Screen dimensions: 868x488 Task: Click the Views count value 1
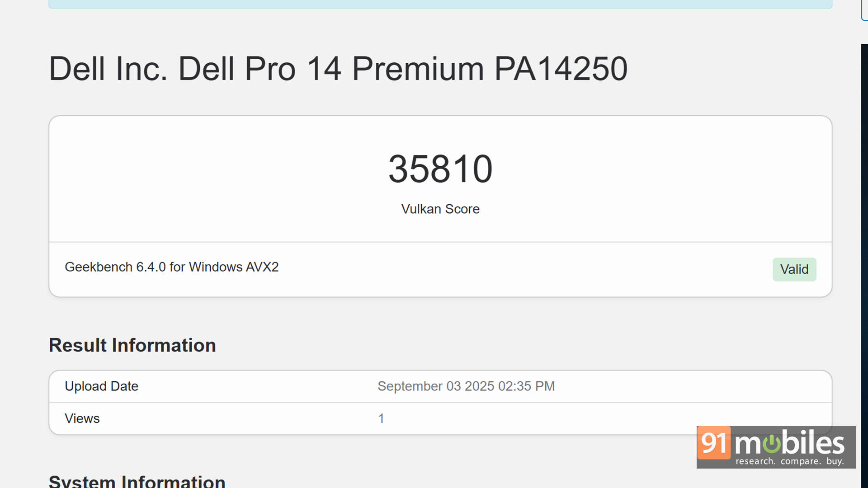(381, 418)
